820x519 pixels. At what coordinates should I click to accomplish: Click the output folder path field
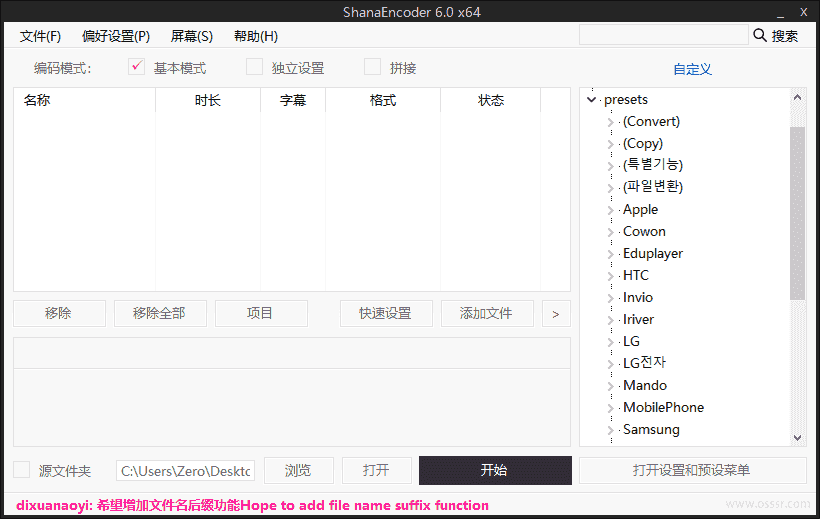tap(186, 470)
